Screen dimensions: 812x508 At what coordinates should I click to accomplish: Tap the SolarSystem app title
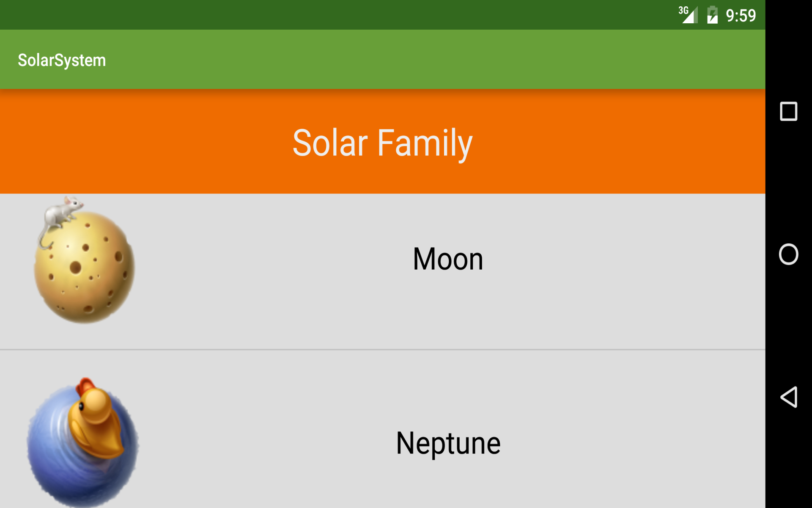[62, 59]
